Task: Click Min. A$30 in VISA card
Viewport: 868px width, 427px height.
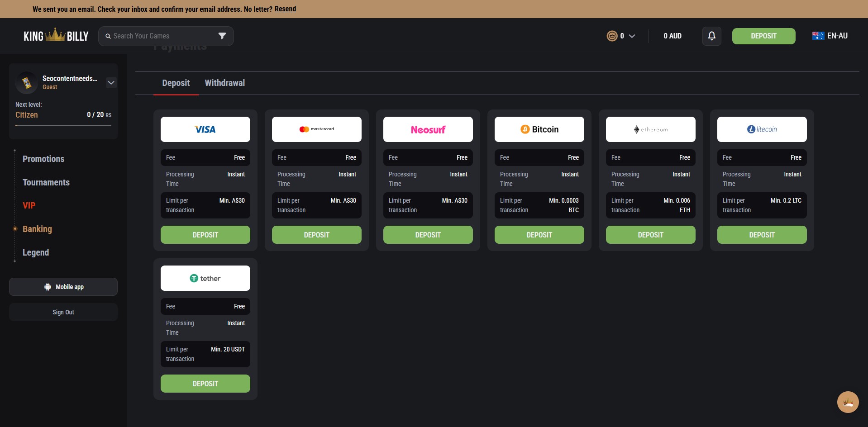Action: pos(232,200)
